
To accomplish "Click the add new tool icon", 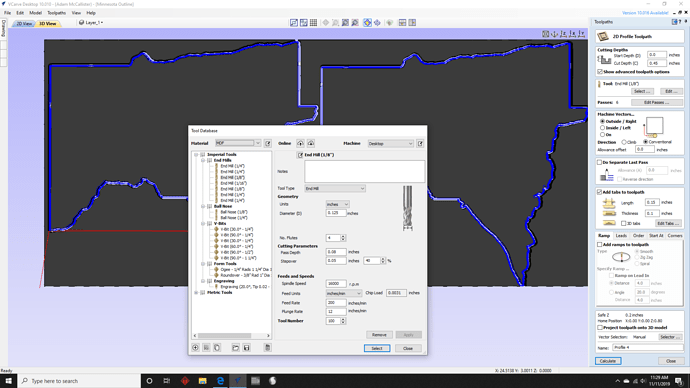I will [195, 348].
